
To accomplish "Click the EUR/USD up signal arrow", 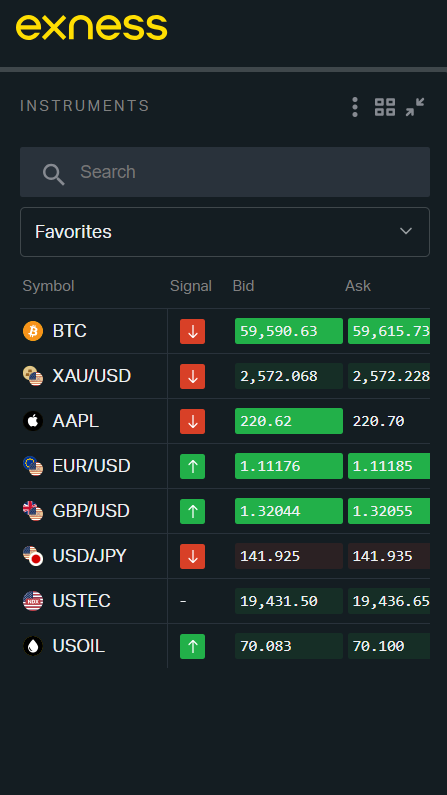I will click(193, 466).
